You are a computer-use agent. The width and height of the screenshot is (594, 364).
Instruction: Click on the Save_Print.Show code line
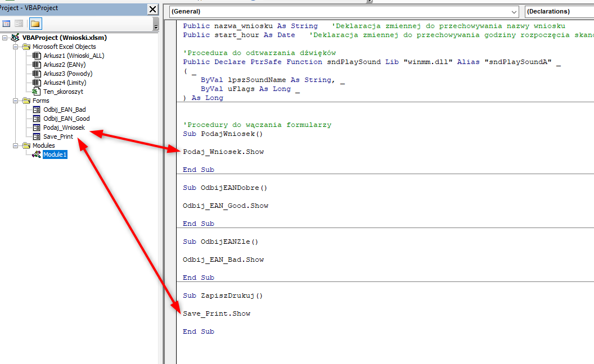click(x=217, y=313)
